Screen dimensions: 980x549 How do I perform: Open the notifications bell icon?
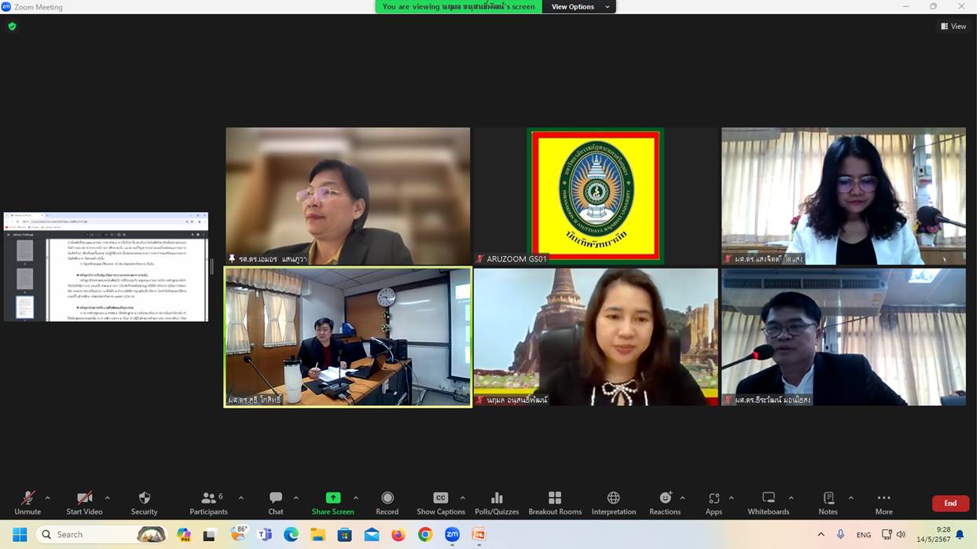(x=960, y=535)
